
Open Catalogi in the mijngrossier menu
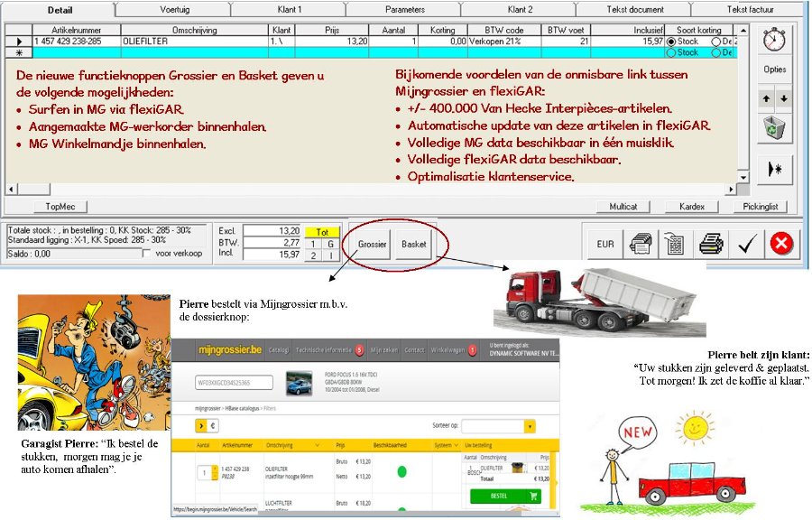point(278,350)
